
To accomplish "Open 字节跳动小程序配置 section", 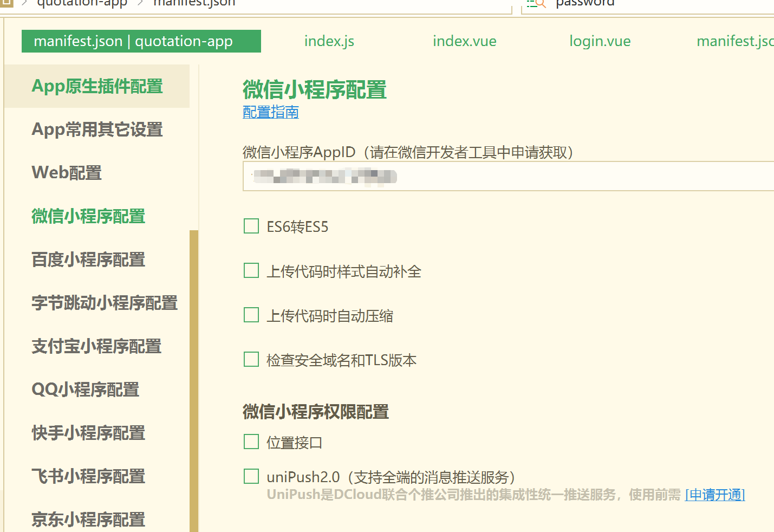I will click(x=105, y=303).
